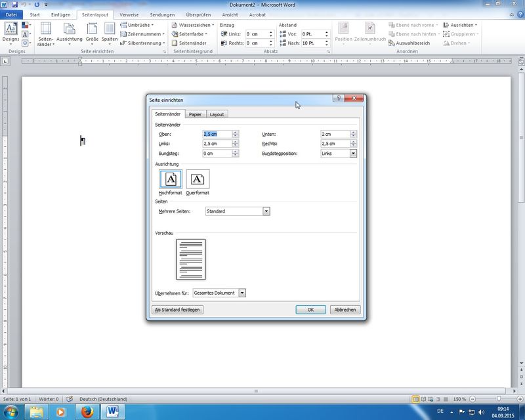The height and width of the screenshot is (420, 525).
Task: Click Als Standard festlegen button
Action: tap(177, 310)
